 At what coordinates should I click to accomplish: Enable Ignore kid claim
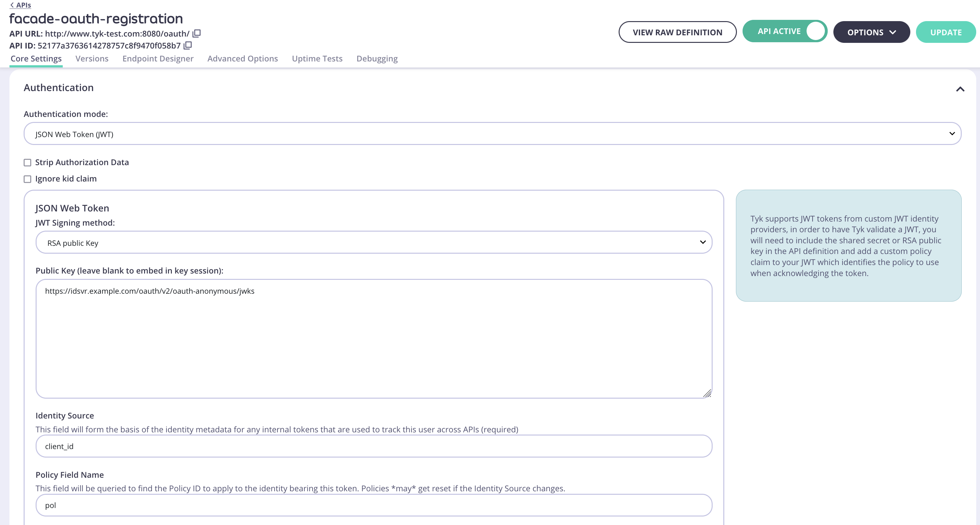27,179
